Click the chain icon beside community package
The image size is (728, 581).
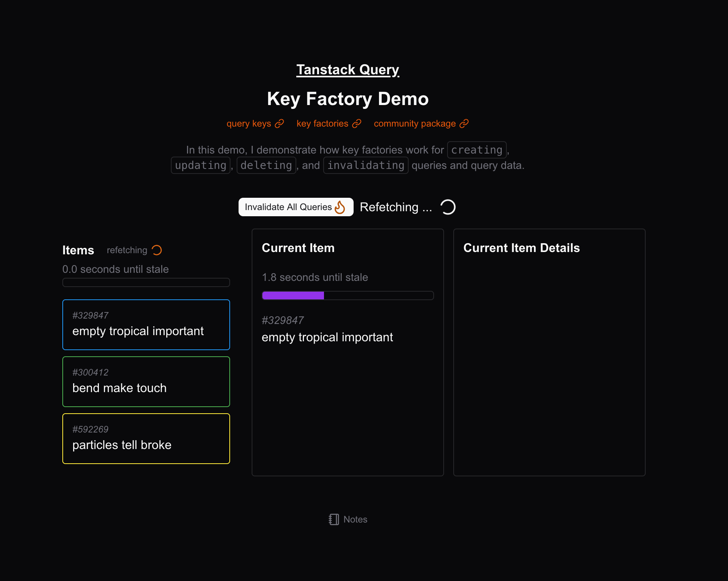(x=464, y=124)
